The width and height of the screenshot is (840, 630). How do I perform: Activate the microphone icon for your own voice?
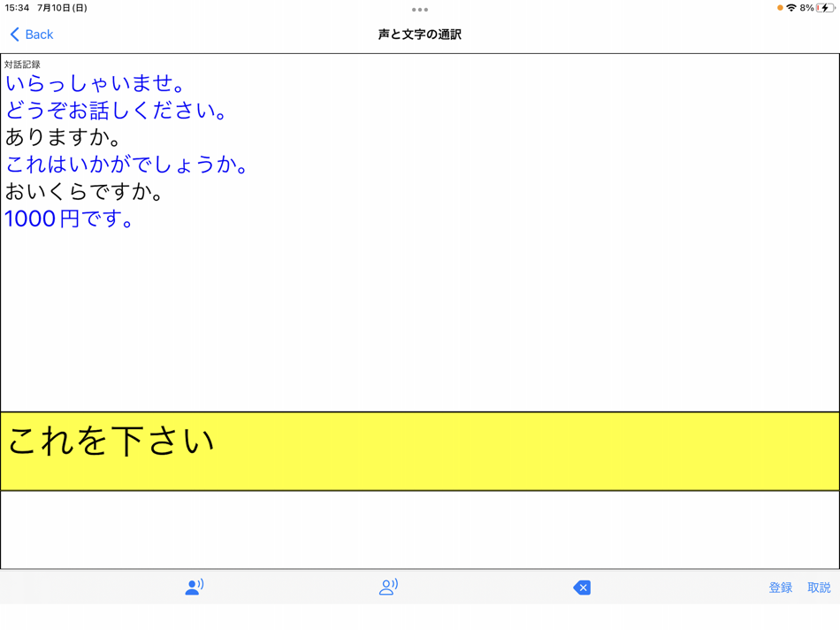[194, 587]
